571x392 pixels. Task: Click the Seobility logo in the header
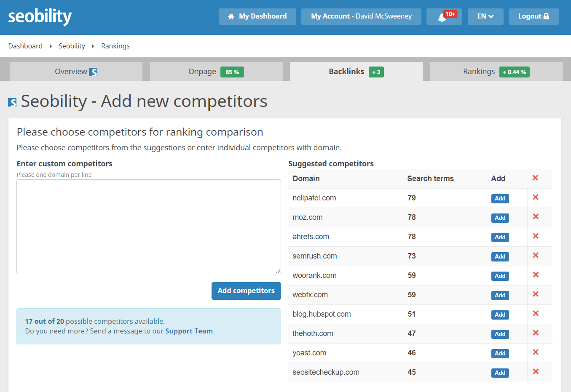(40, 16)
